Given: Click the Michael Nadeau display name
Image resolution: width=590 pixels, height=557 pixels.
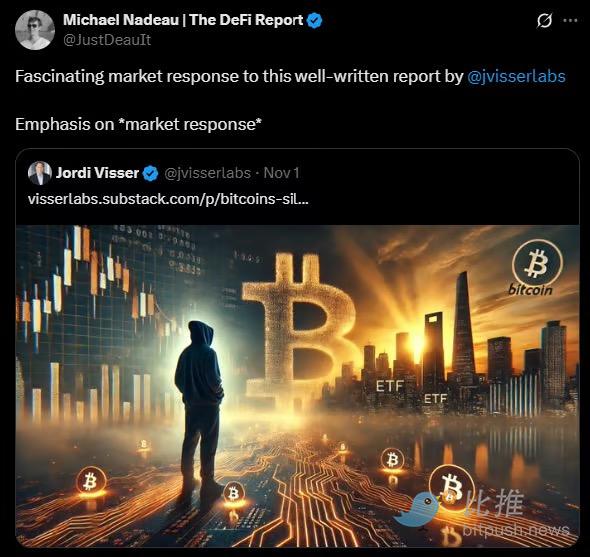Looking at the screenshot, I should click(x=183, y=20).
